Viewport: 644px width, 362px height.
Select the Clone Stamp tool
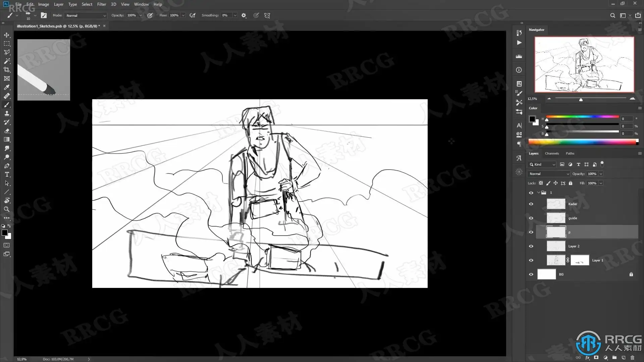[7, 114]
